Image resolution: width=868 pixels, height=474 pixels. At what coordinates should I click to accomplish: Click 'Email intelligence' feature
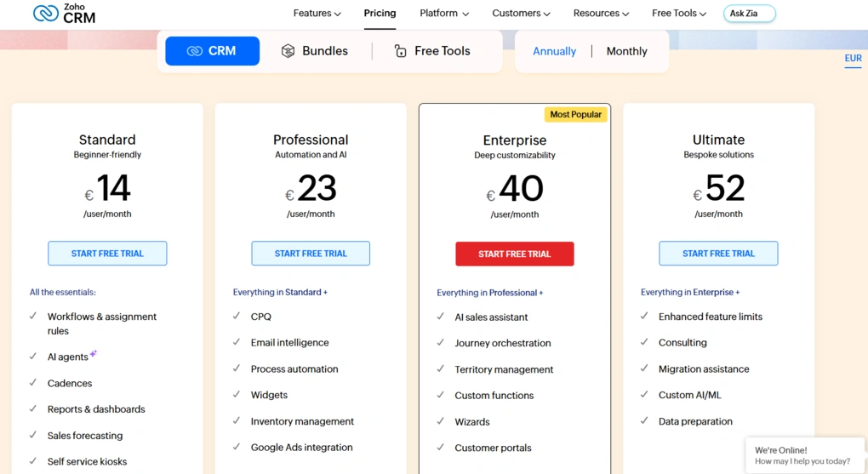click(x=289, y=343)
